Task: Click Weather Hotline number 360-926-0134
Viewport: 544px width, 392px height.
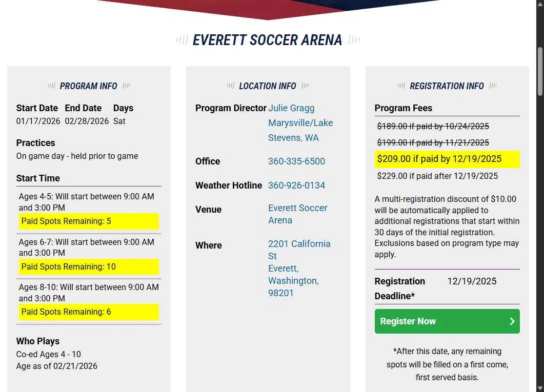Action: (x=296, y=185)
